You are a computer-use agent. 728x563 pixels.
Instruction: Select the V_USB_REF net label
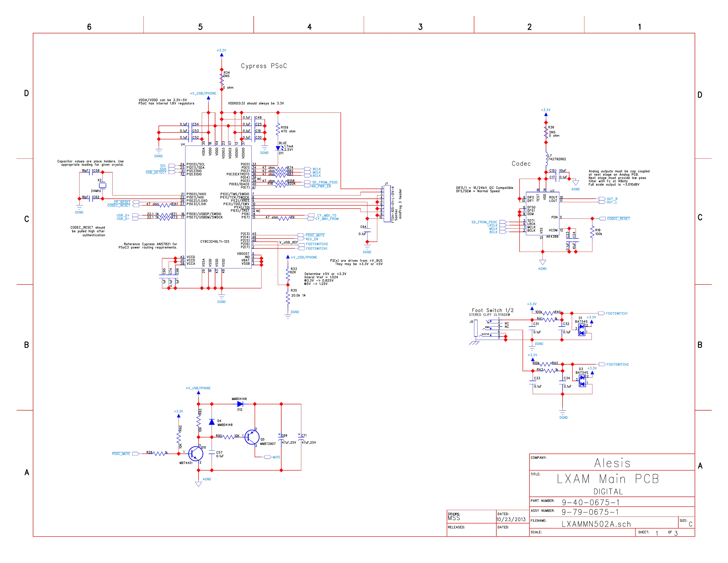coord(289,242)
